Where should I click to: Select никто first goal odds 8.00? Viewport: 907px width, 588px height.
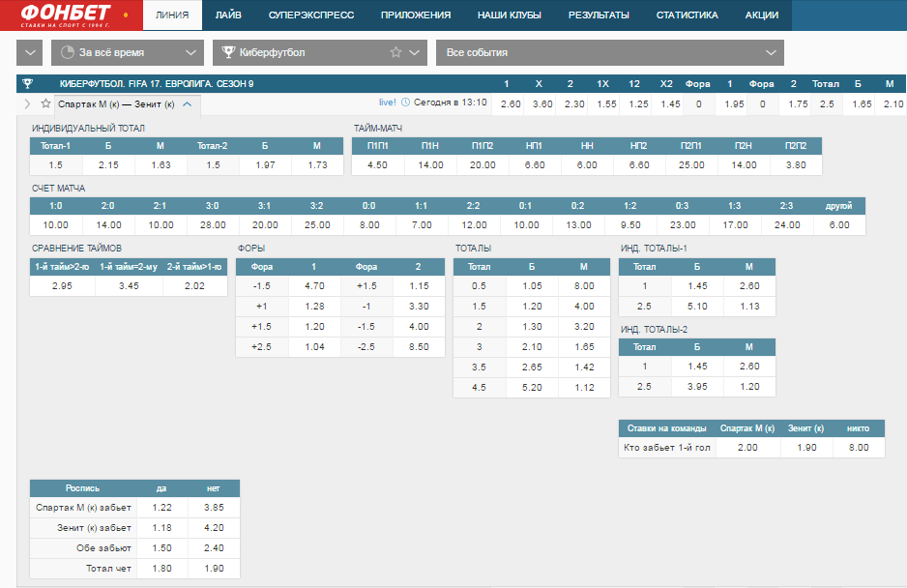[x=859, y=448]
